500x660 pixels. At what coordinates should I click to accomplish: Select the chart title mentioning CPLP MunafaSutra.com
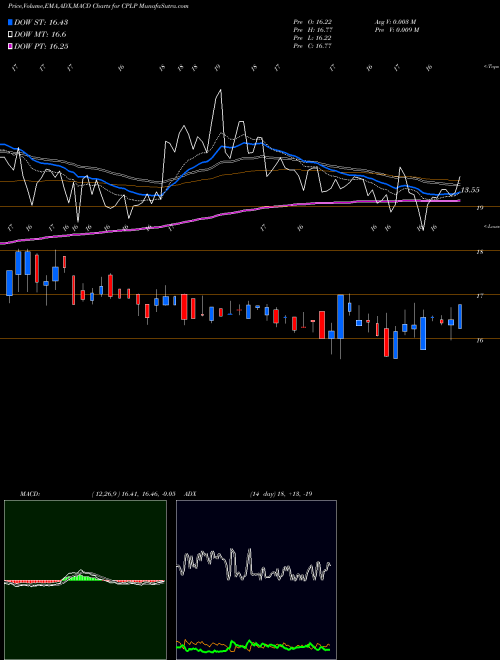[98, 6]
